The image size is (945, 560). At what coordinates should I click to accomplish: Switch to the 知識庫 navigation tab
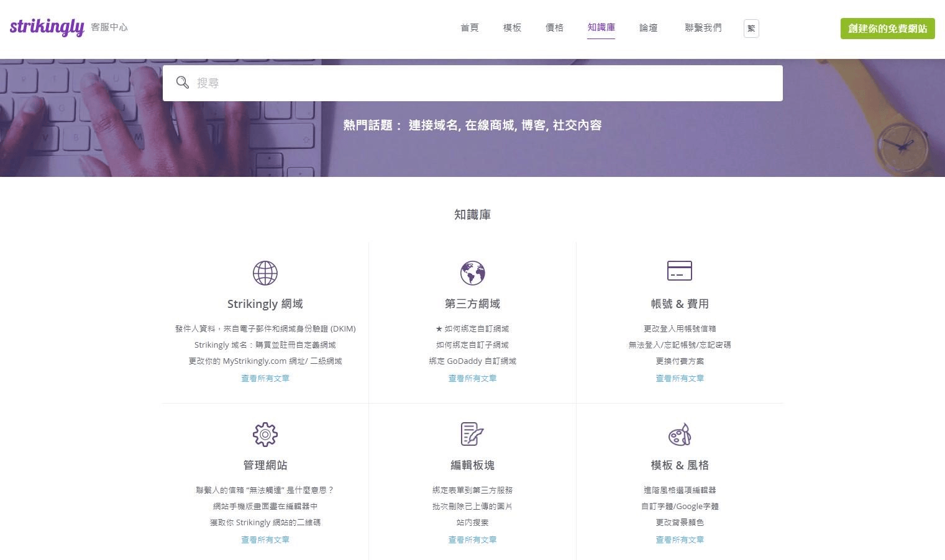coord(601,27)
